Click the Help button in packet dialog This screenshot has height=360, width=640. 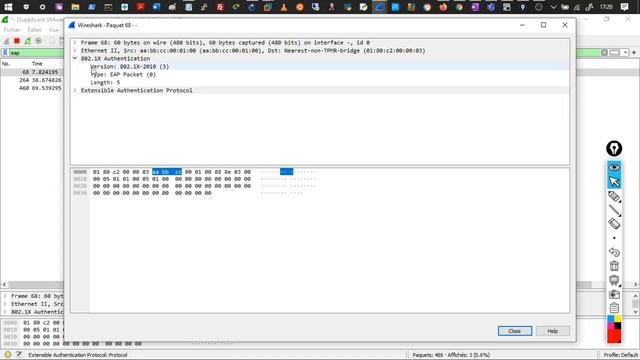pos(553,331)
